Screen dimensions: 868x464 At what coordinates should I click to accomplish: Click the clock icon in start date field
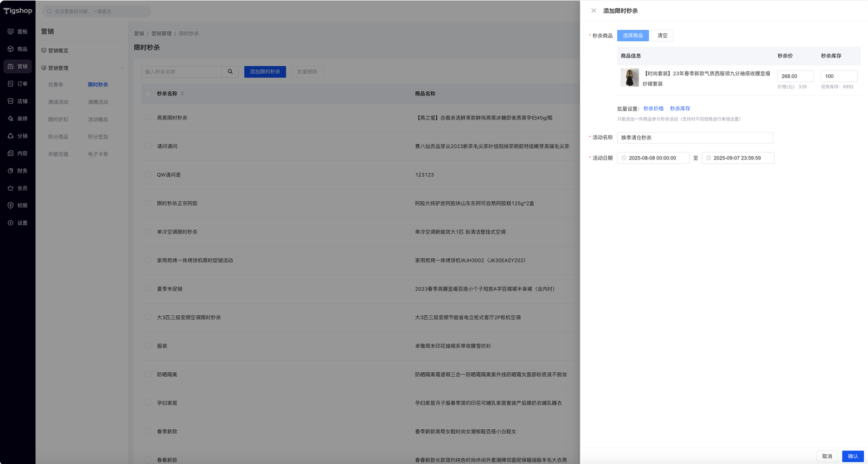click(x=624, y=158)
